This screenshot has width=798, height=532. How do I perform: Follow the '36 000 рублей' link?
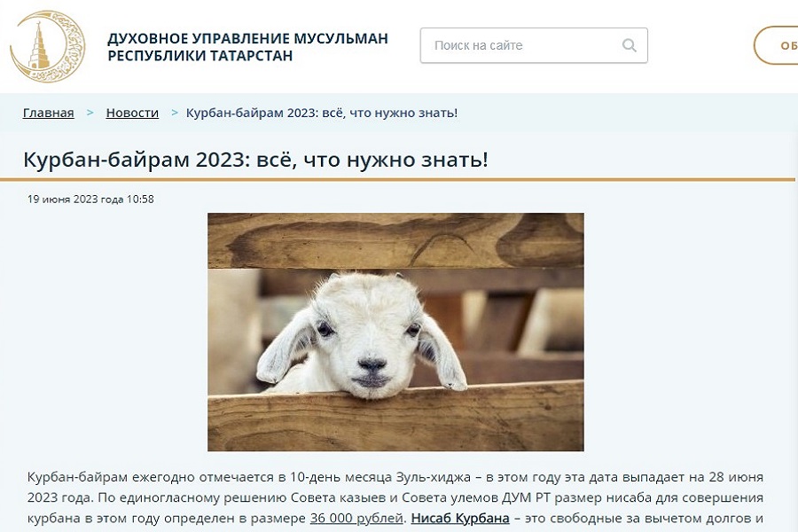click(356, 518)
